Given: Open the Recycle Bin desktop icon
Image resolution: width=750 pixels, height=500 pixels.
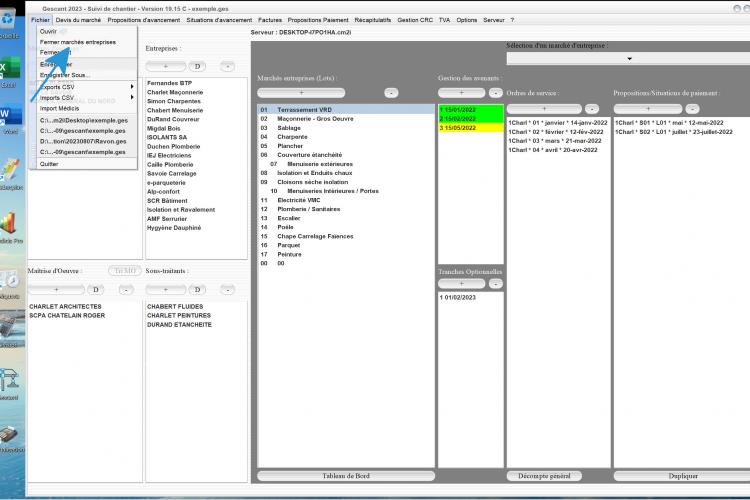Looking at the screenshot, I should [9, 23].
